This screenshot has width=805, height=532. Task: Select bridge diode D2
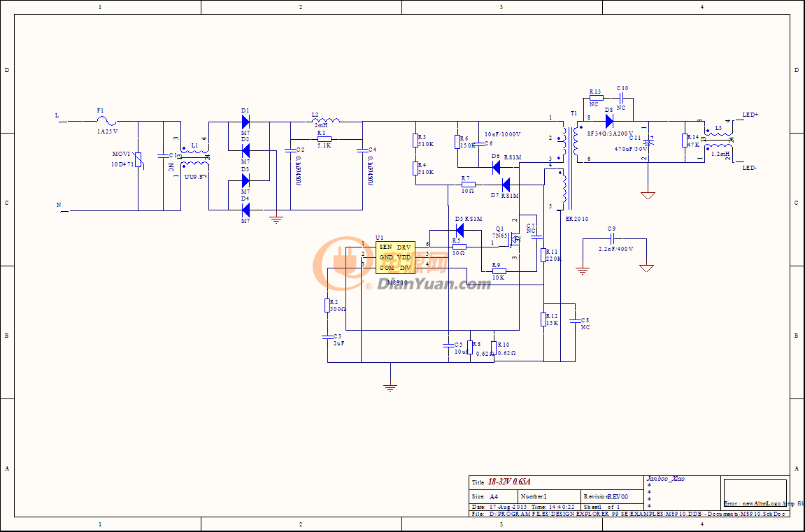[245, 150]
